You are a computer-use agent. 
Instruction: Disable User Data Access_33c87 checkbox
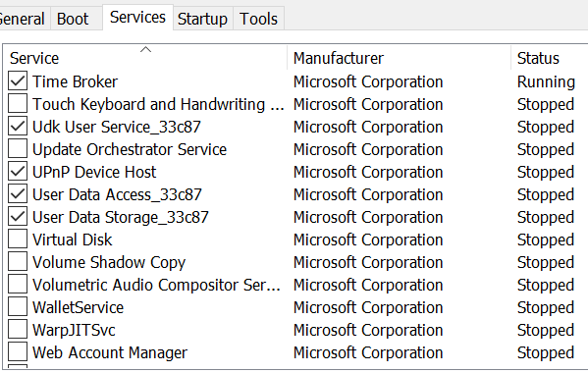[x=18, y=193]
